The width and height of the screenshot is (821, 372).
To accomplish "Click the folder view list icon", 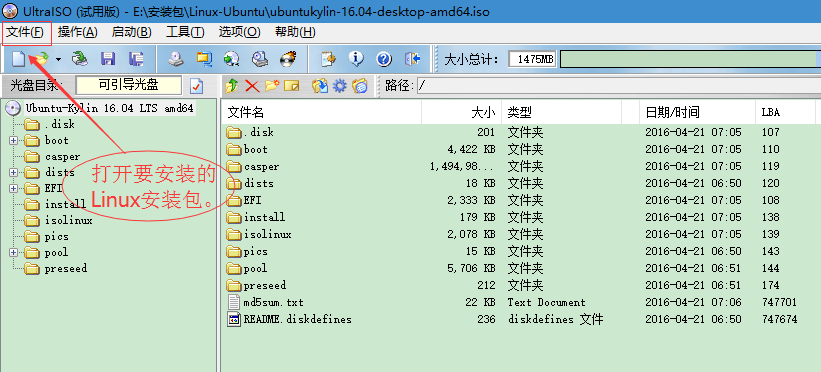I will (360, 86).
